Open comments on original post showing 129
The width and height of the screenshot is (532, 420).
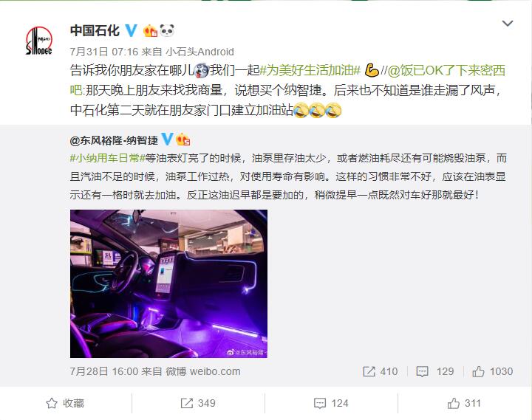tap(434, 371)
